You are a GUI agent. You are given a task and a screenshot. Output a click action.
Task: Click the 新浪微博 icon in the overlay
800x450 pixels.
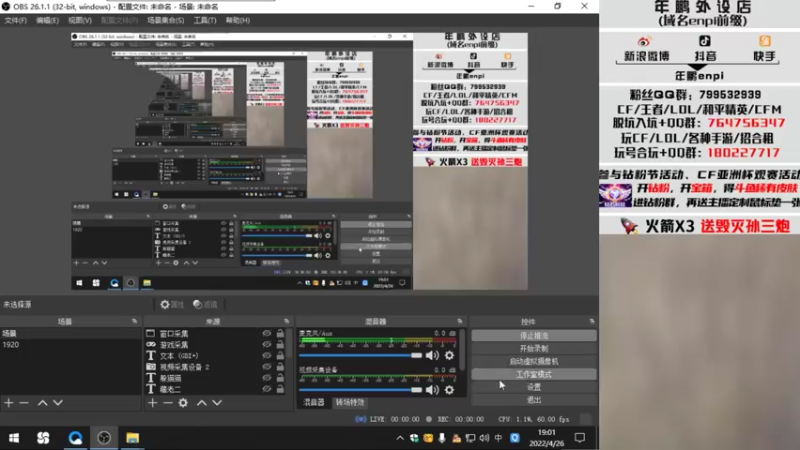click(x=644, y=41)
